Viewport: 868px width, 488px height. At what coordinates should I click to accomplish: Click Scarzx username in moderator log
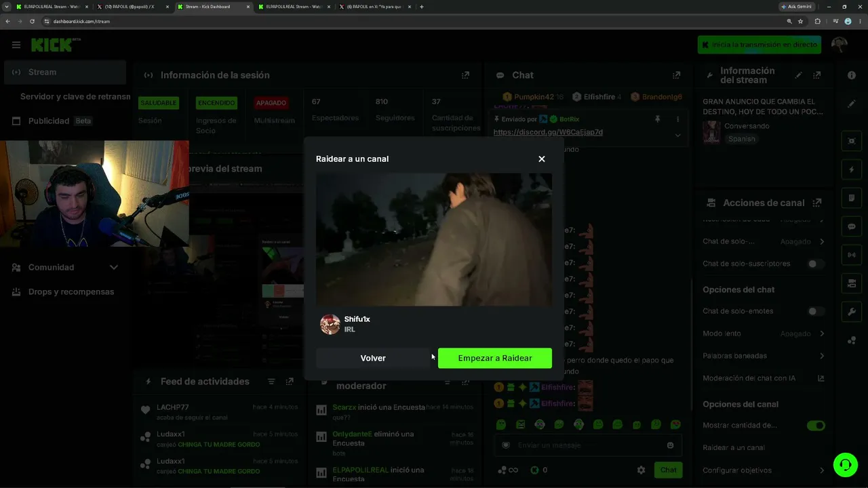(x=344, y=407)
